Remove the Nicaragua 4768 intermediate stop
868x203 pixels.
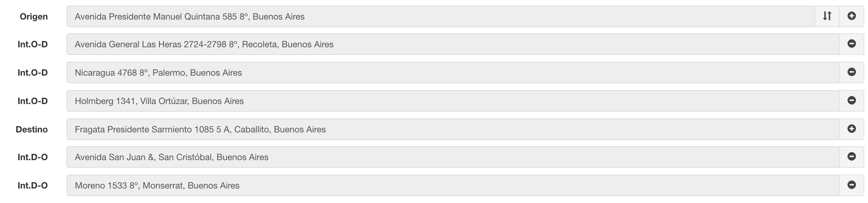[x=851, y=72]
